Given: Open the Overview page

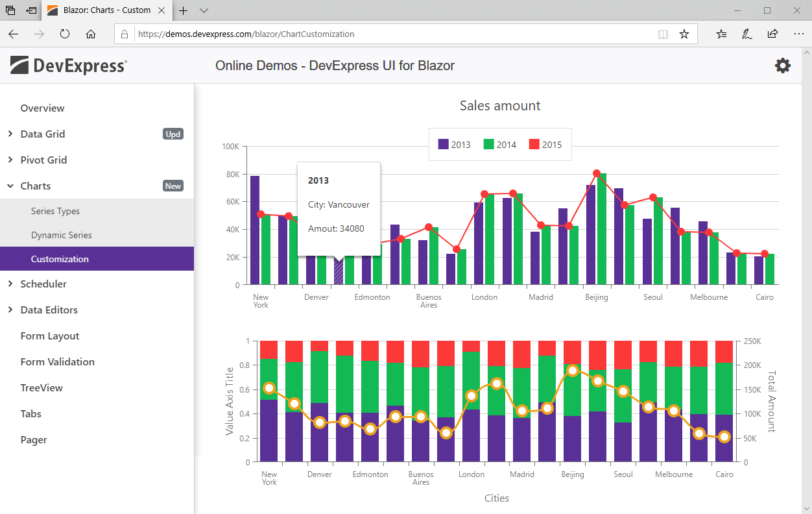Looking at the screenshot, I should point(43,108).
